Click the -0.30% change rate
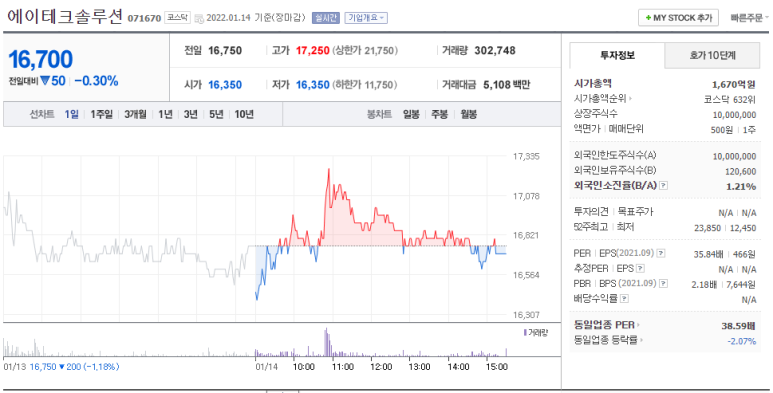Viewport: 773px width, 393px height. (x=97, y=81)
